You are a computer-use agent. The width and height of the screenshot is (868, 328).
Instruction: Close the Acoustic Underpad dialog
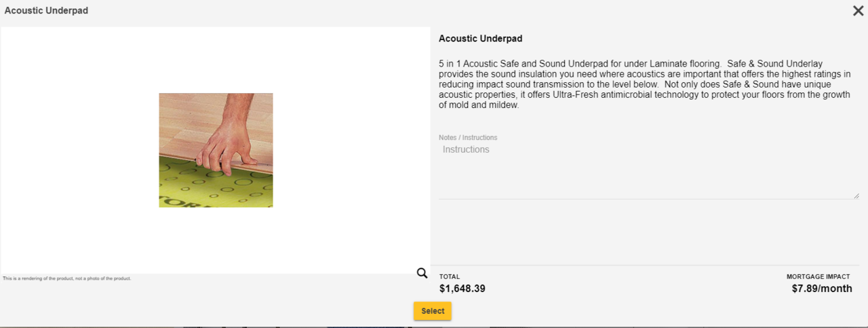point(858,11)
